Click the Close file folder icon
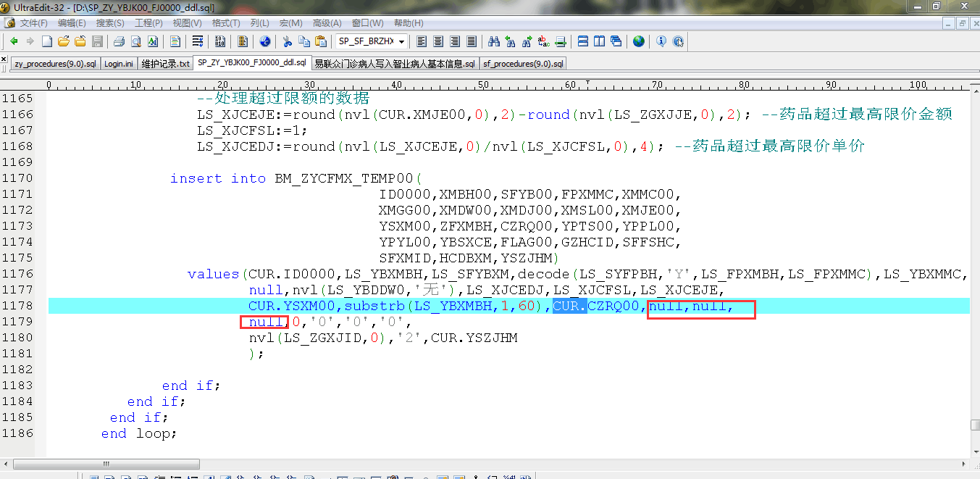980x479 pixels. [x=80, y=41]
